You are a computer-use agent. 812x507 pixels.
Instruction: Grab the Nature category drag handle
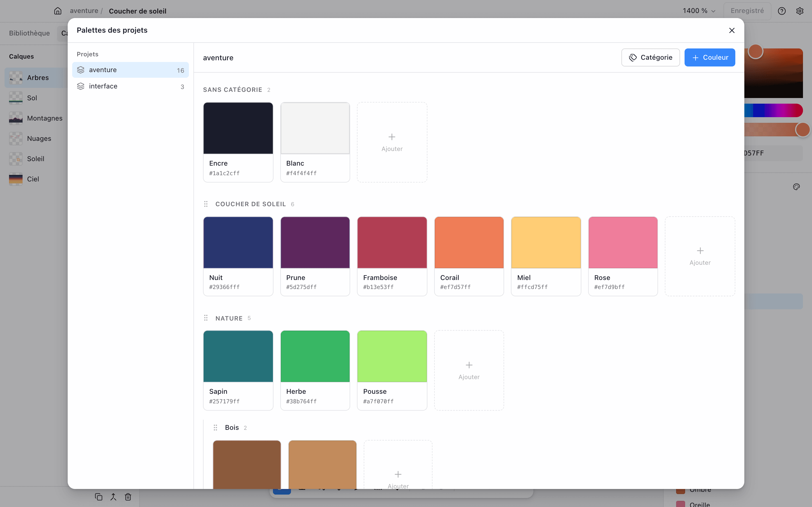(x=206, y=318)
